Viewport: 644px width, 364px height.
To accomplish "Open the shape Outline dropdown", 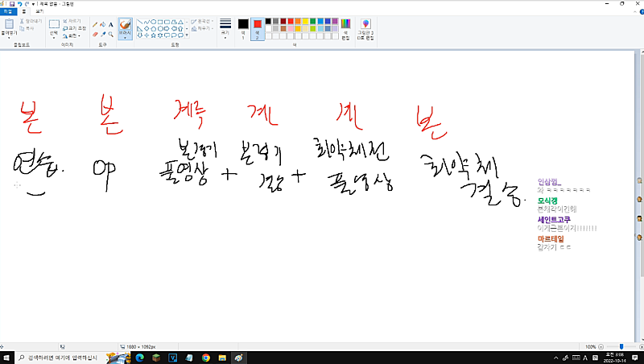I will coord(202,21).
